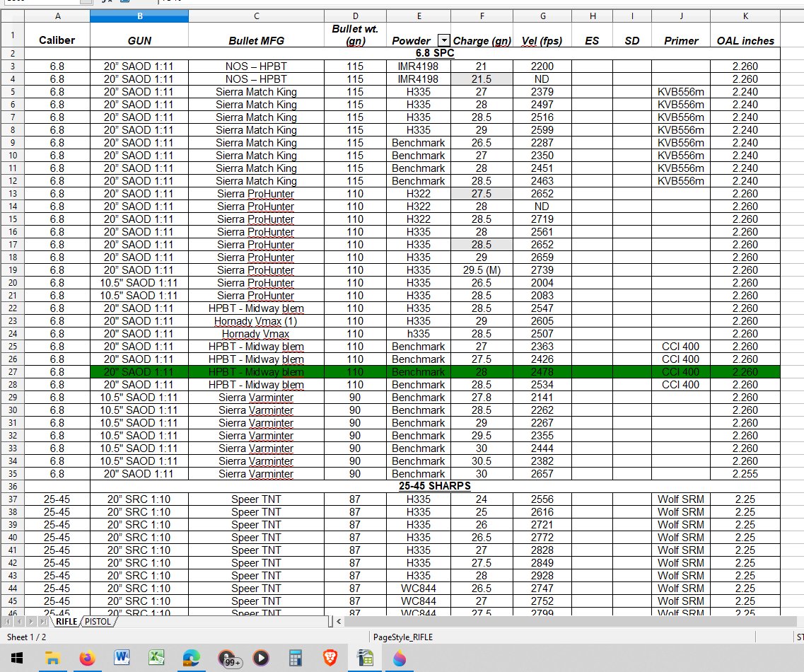
Task: Click the horizontal scrollbar track
Action: coord(569,621)
